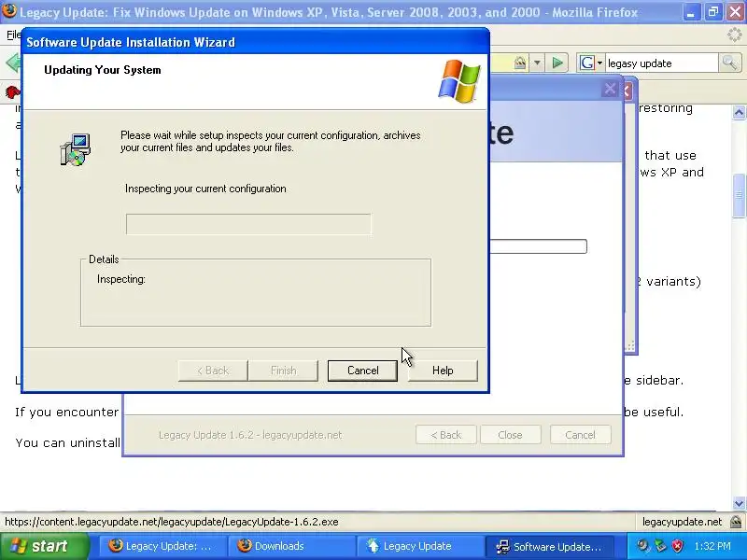This screenshot has width=747, height=560.
Task: Click the installer window resize grip
Action: click(x=629, y=346)
